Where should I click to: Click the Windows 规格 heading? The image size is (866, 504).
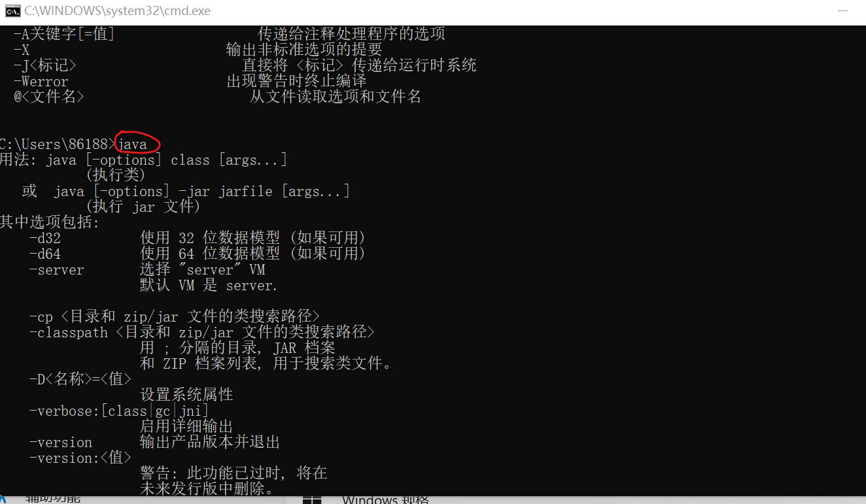click(385, 500)
